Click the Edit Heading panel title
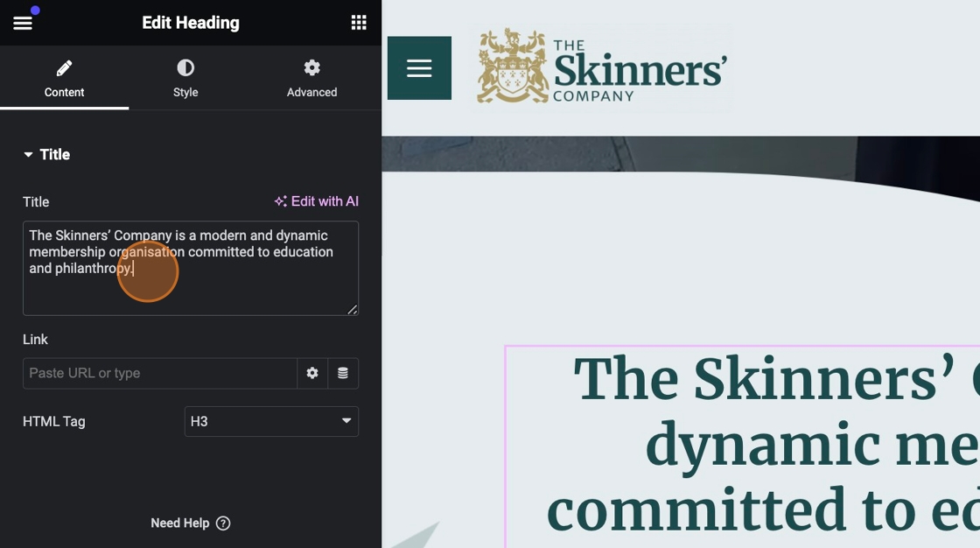Viewport: 980px width, 548px height. pos(191,23)
